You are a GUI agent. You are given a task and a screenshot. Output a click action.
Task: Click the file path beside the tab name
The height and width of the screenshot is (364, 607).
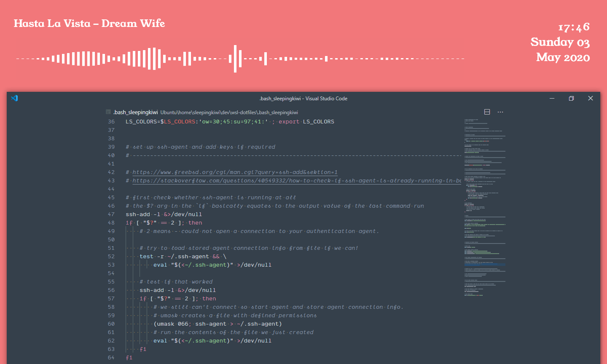tap(229, 112)
